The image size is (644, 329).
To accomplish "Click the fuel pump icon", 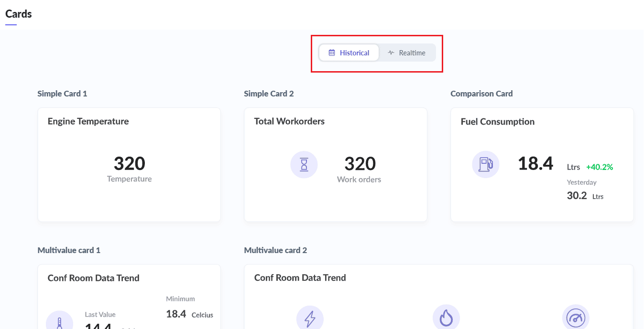I will (x=485, y=164).
